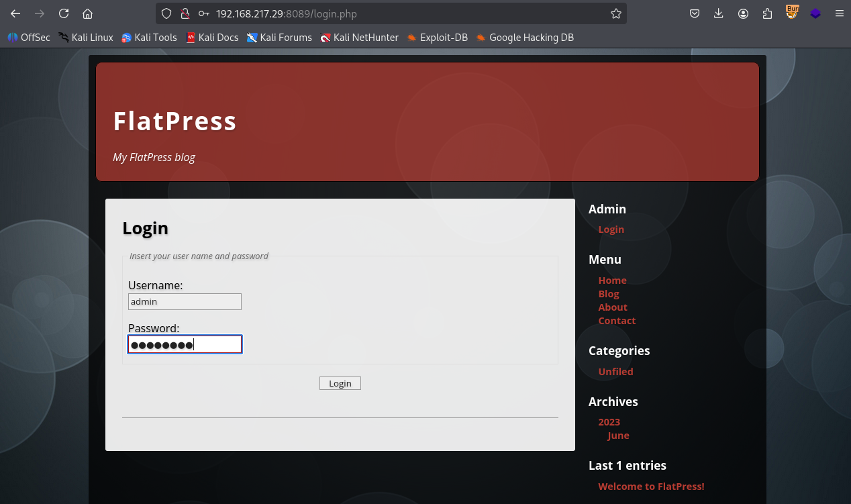
Task: Open the Downloads panel icon
Action: [719, 13]
